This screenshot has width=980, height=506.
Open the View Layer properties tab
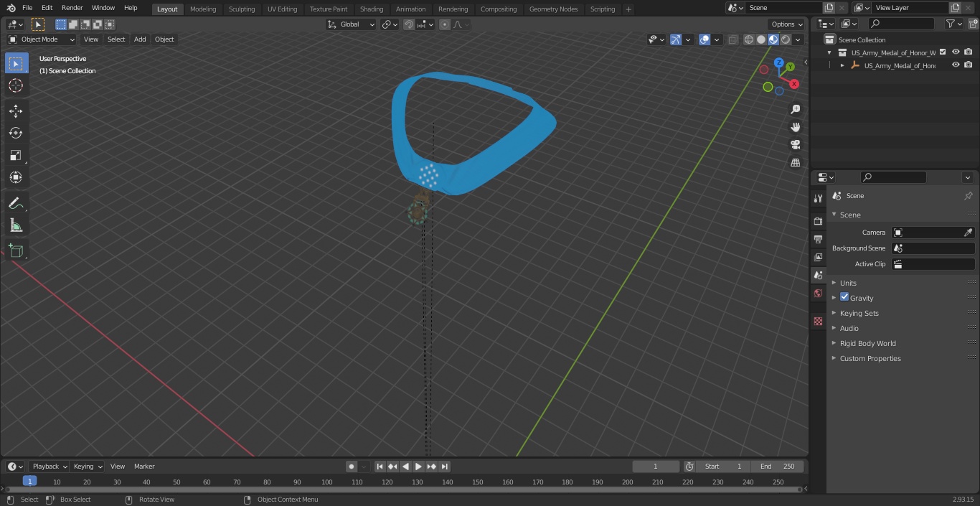point(818,257)
